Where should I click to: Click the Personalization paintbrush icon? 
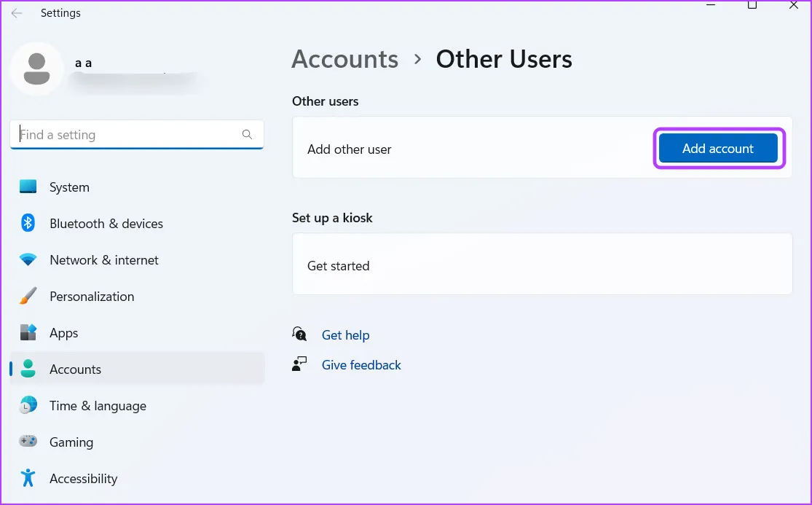point(28,297)
